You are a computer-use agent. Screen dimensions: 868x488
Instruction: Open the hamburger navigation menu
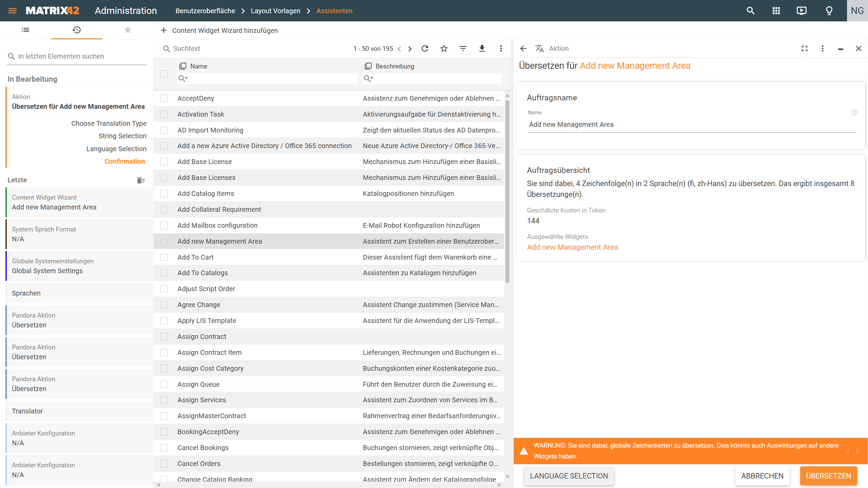(13, 11)
